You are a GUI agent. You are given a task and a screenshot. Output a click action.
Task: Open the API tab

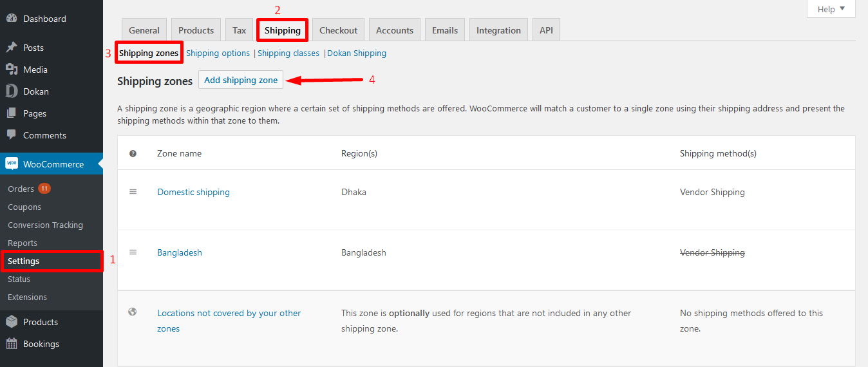click(546, 30)
